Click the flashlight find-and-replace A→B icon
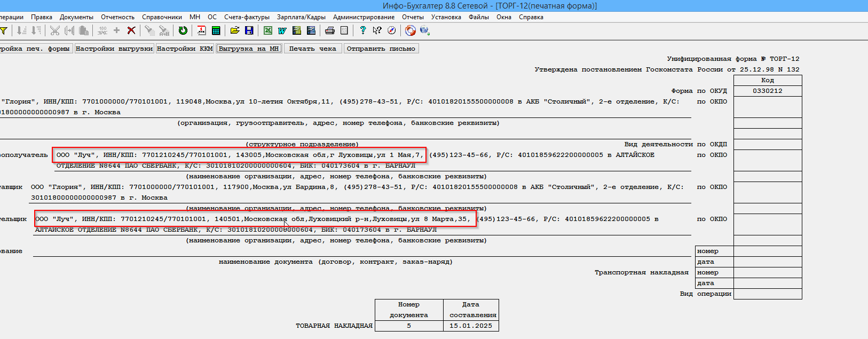 pyautogui.click(x=164, y=30)
